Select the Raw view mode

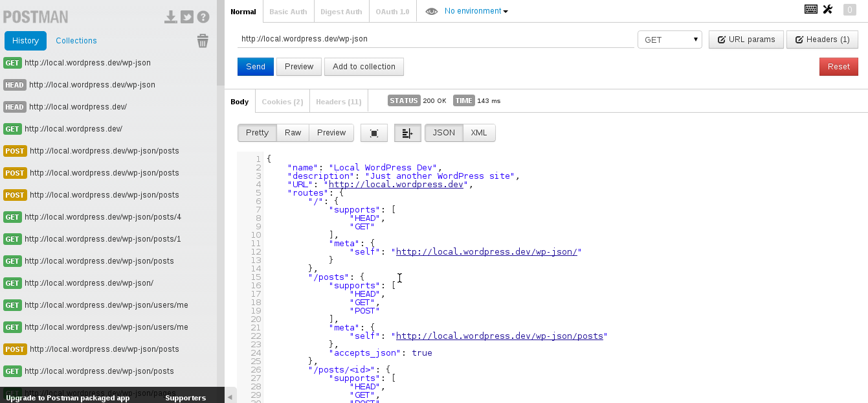[x=293, y=132]
